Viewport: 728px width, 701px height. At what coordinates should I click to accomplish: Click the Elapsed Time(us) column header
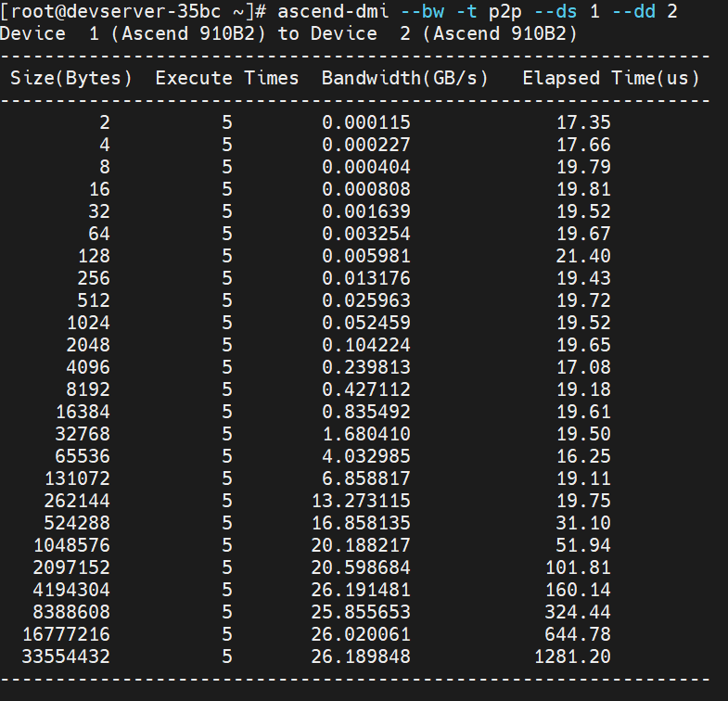pyautogui.click(x=611, y=78)
